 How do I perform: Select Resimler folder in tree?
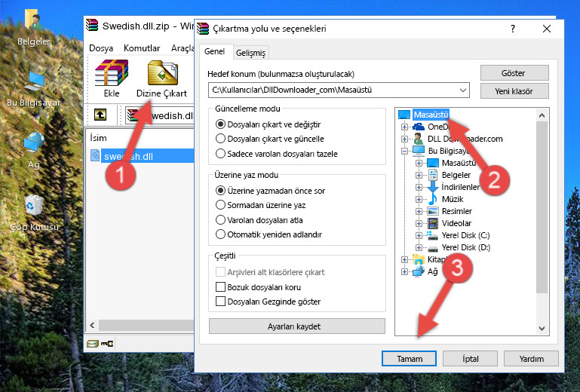tap(457, 211)
